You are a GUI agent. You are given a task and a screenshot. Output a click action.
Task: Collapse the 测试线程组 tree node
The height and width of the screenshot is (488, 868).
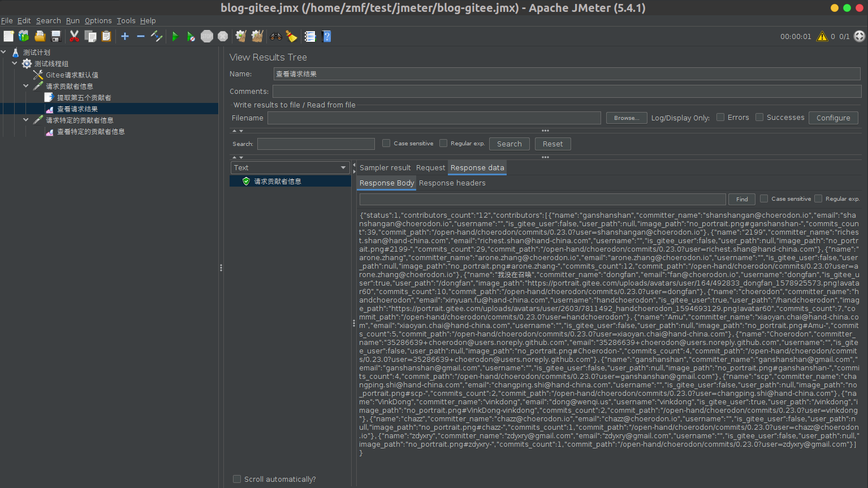(x=15, y=63)
